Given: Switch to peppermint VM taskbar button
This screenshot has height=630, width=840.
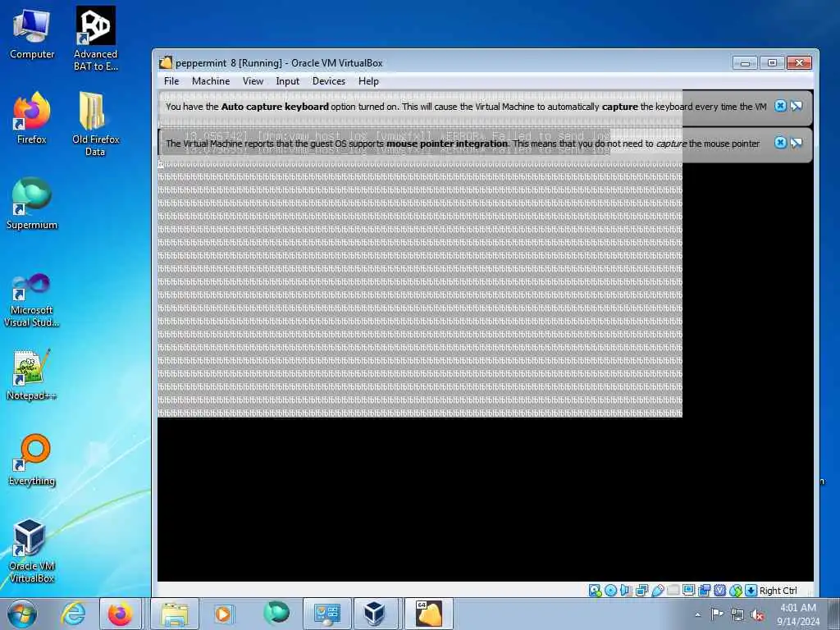Looking at the screenshot, I should click(428, 614).
